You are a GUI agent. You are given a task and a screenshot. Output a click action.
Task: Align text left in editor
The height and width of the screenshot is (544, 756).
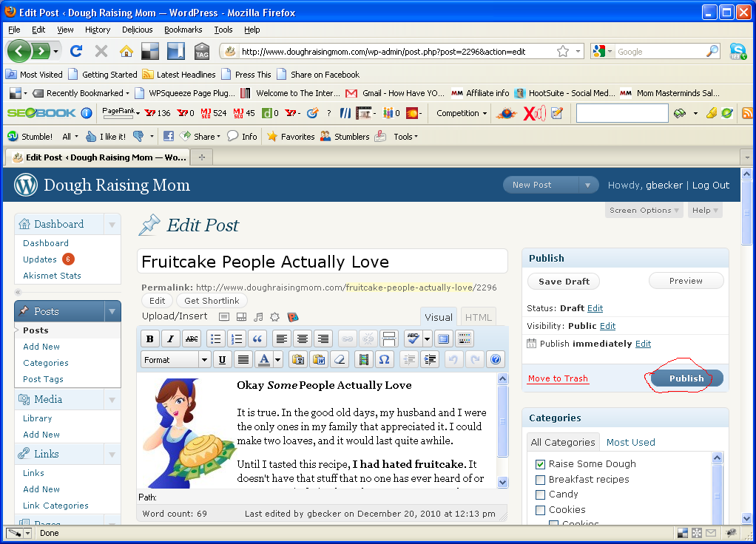(282, 339)
